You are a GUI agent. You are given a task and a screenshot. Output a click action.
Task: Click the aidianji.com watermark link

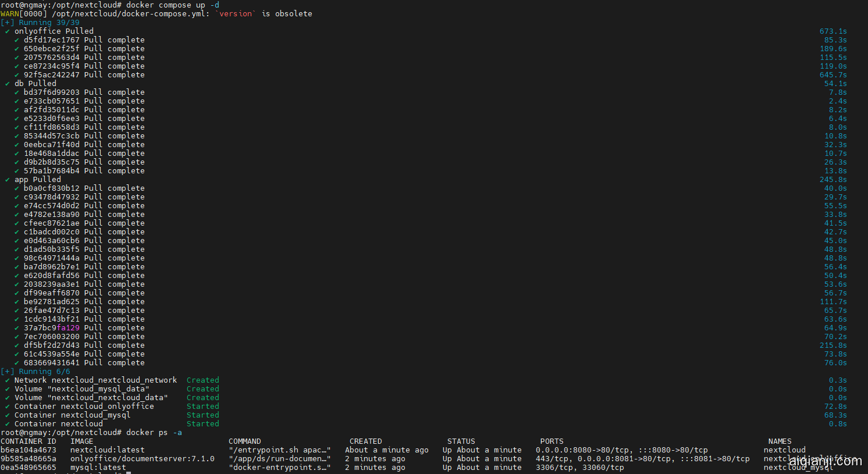(x=825, y=461)
